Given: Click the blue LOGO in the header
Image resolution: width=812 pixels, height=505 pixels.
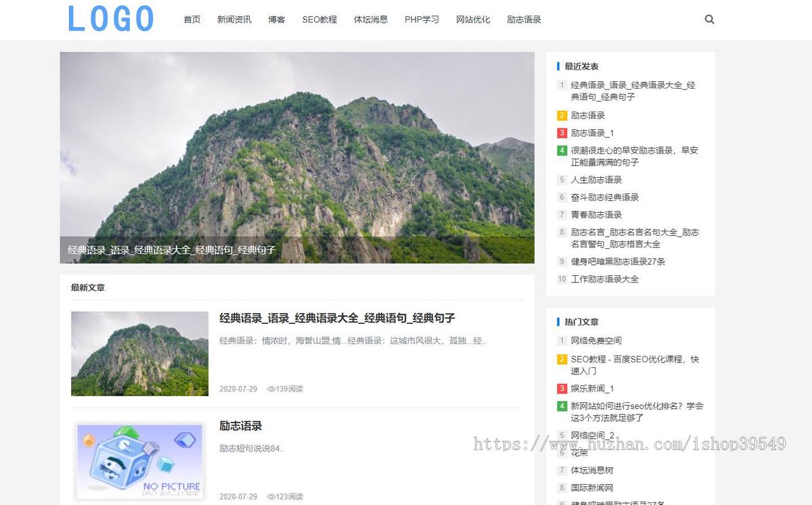Looking at the screenshot, I should pyautogui.click(x=111, y=19).
